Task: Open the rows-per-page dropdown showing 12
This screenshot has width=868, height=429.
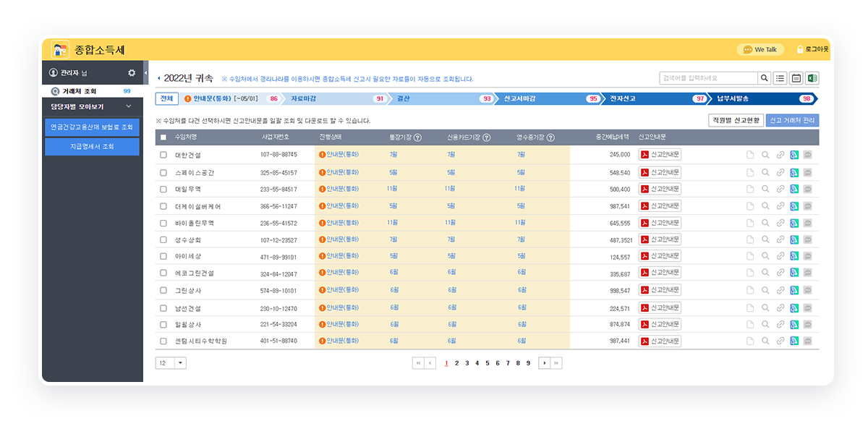Action: (x=171, y=363)
